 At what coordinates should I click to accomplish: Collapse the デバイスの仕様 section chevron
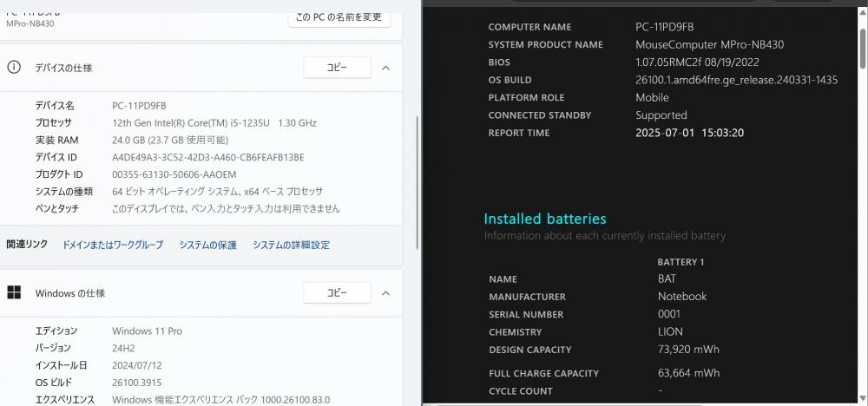[x=386, y=68]
